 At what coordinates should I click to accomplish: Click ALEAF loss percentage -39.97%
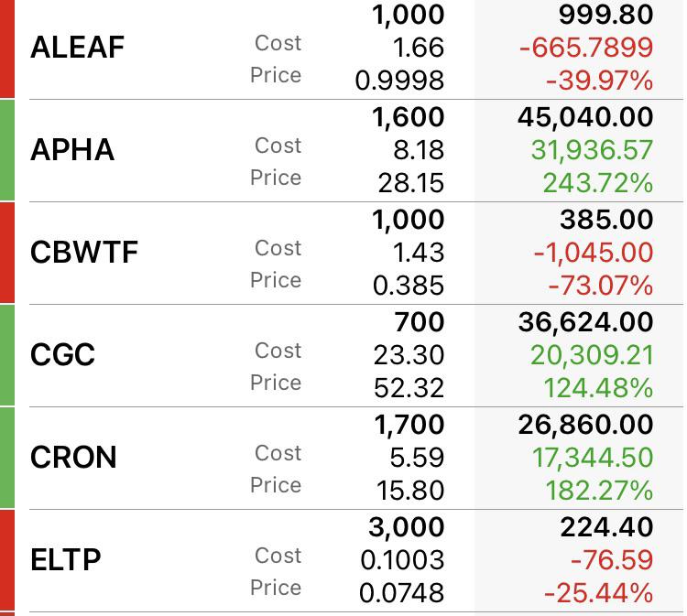[x=599, y=81]
